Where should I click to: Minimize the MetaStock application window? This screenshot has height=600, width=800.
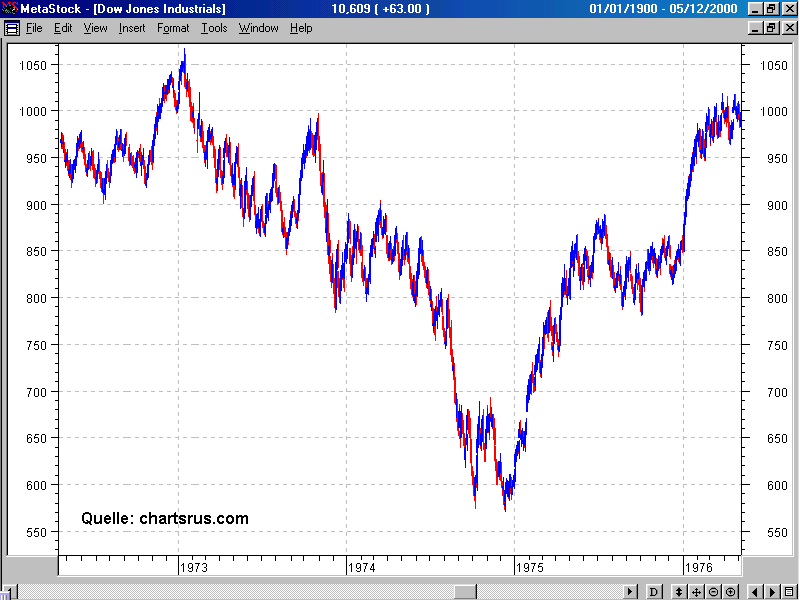(x=756, y=9)
